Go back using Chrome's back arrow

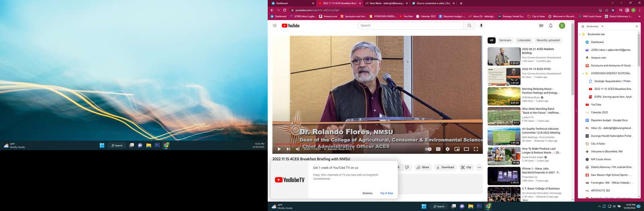272,10
